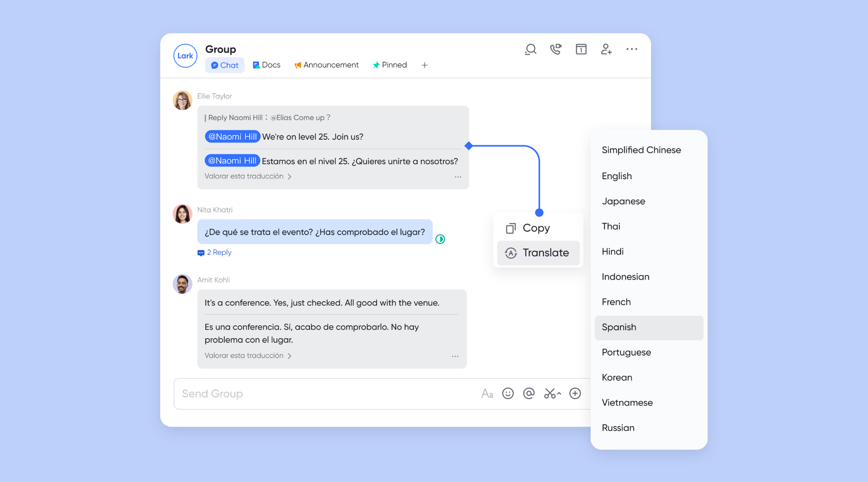Click the Ellie Taylor sender name

coord(215,96)
